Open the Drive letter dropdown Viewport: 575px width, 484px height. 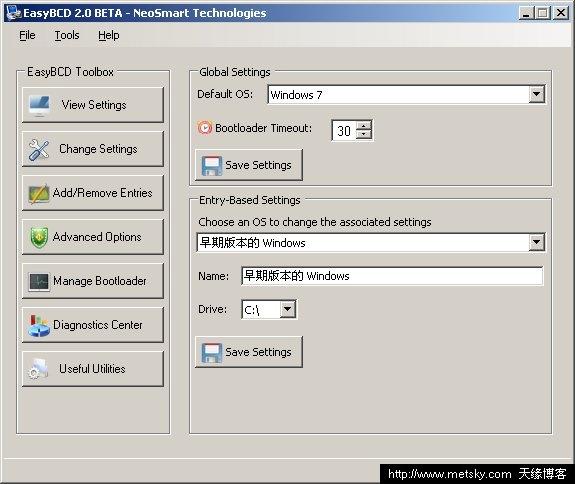point(288,309)
